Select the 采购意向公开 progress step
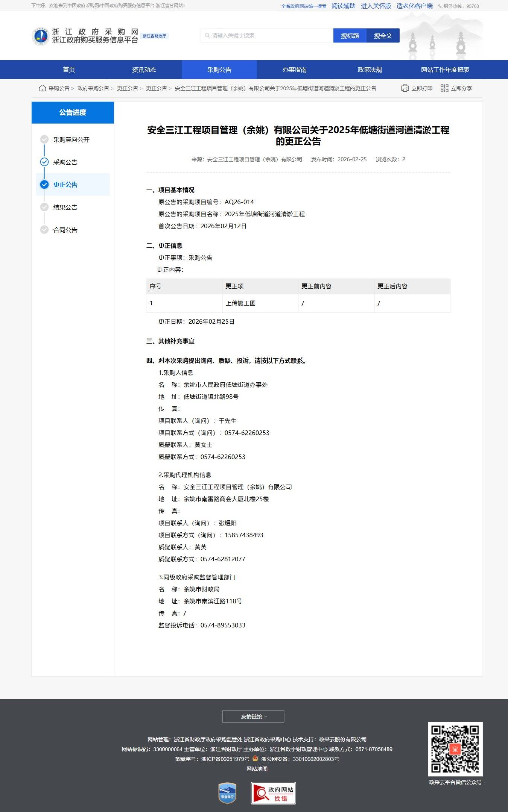 click(x=71, y=139)
